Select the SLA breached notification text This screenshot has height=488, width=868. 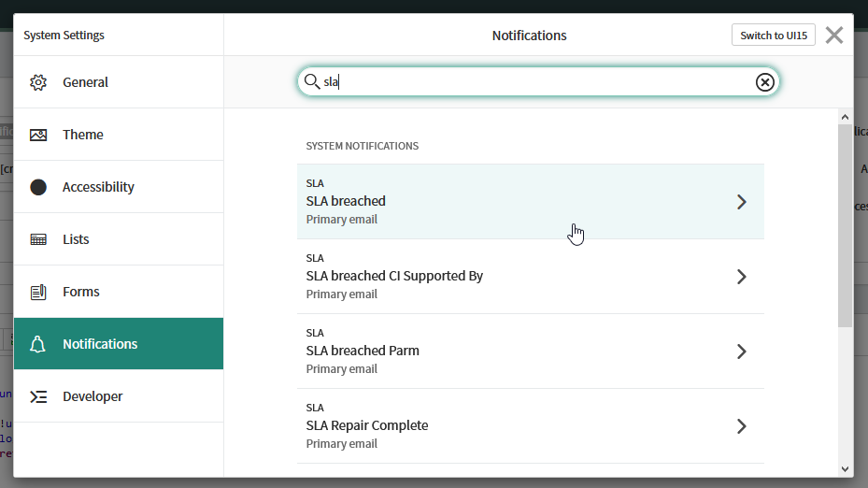point(346,201)
